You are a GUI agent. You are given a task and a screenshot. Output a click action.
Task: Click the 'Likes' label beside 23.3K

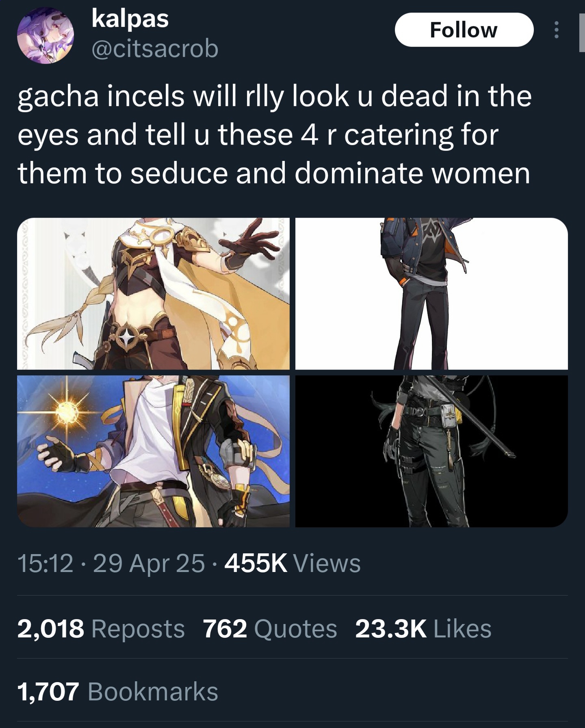point(462,628)
